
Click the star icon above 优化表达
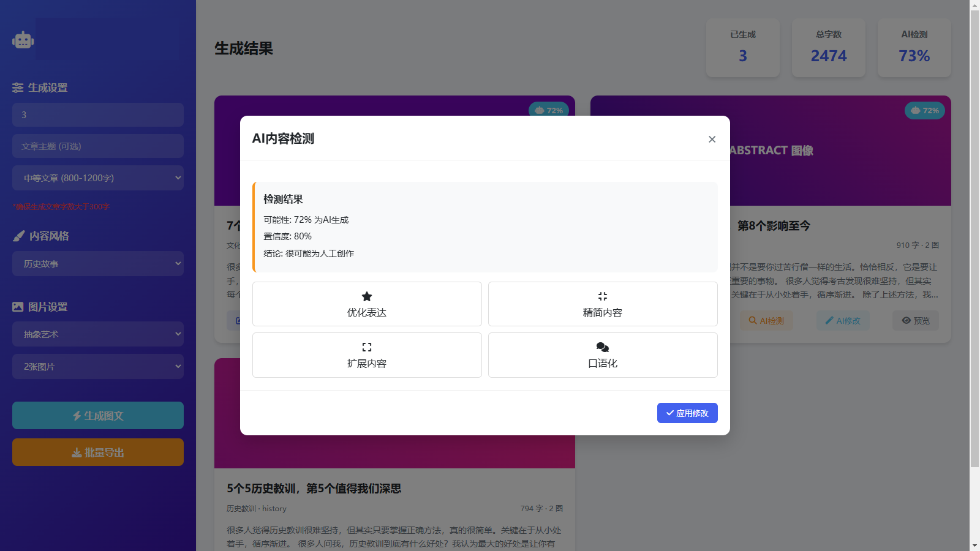tap(366, 296)
